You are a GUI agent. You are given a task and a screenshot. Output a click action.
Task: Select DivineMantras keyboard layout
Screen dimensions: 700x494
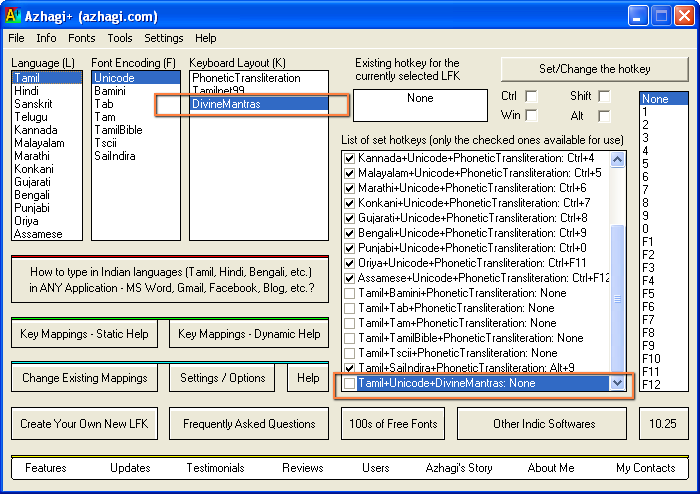[259, 104]
